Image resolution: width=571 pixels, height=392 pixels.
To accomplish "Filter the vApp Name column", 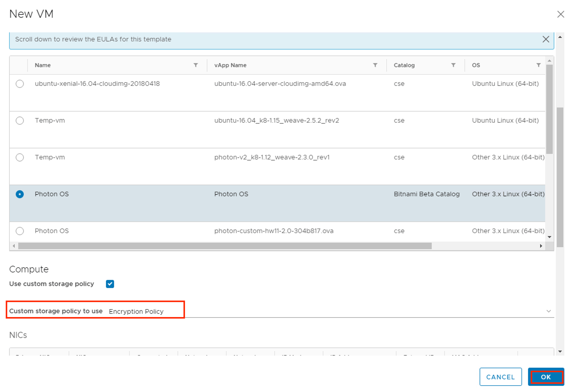I will pos(375,65).
